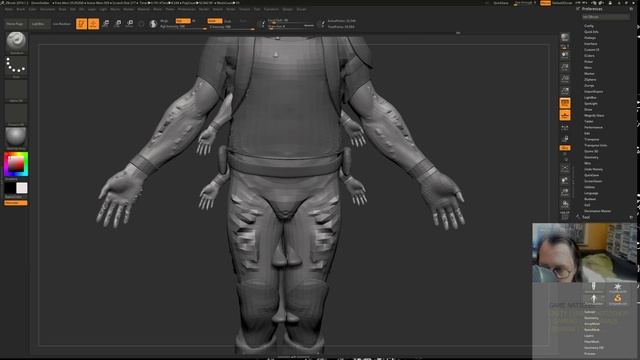640x360 pixels.
Task: Expand the Performance section in Preferences
Action: 593,127
